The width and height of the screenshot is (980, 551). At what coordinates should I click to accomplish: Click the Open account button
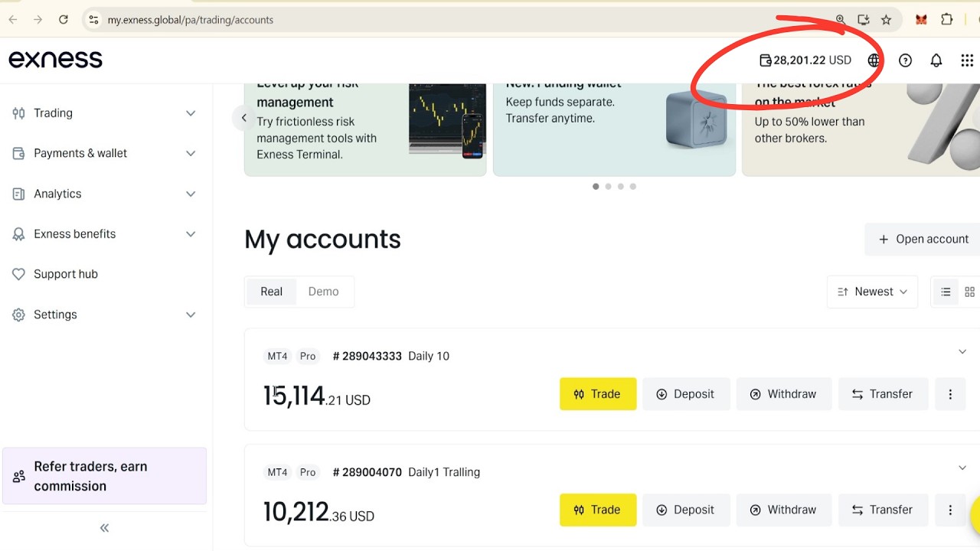pyautogui.click(x=923, y=240)
